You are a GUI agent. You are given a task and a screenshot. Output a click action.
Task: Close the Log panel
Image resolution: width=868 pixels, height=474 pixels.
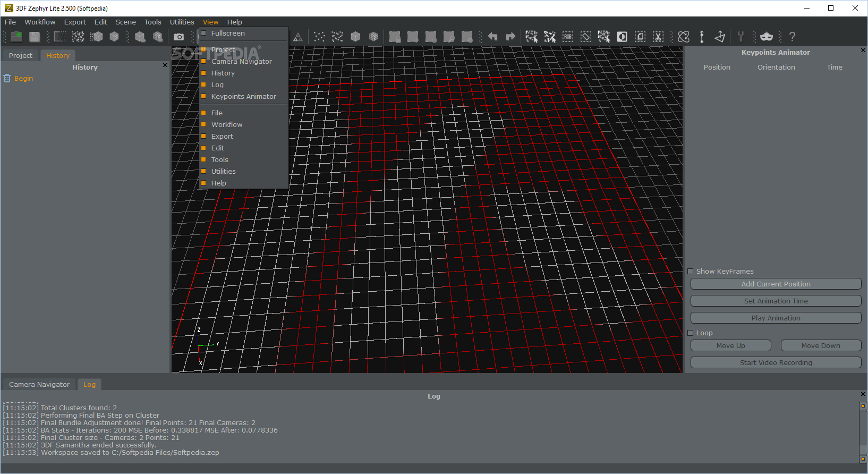click(x=863, y=394)
